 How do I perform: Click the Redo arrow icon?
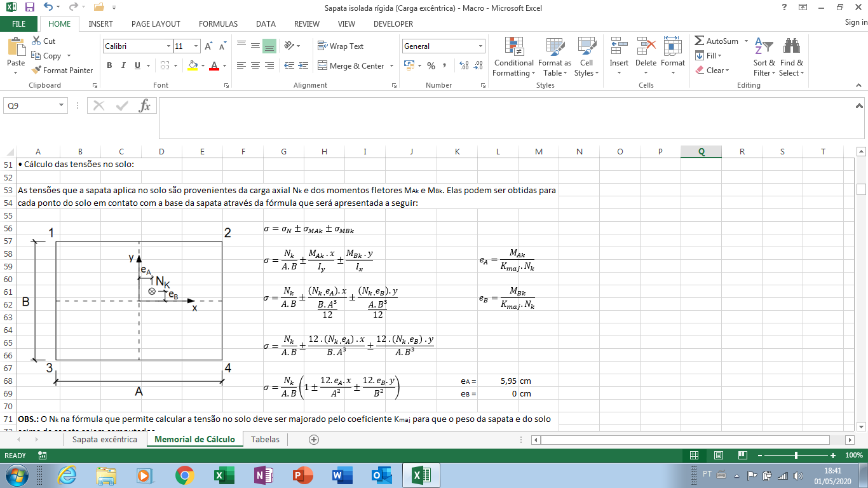point(74,8)
